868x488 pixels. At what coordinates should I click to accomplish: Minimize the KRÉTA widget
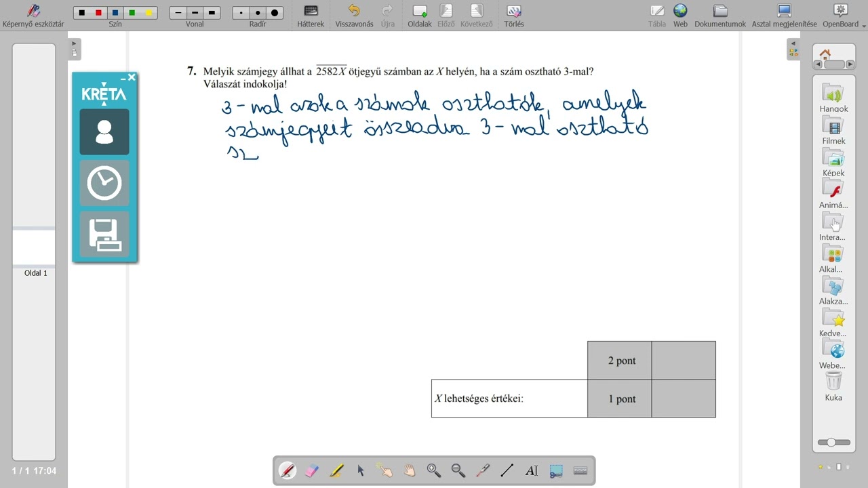[x=123, y=79]
